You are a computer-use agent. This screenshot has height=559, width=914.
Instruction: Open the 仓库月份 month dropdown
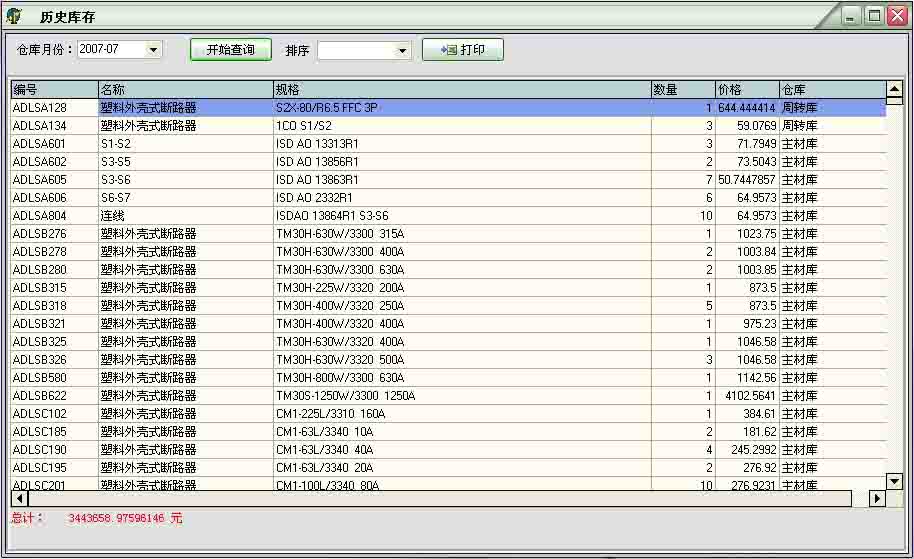[x=153, y=50]
